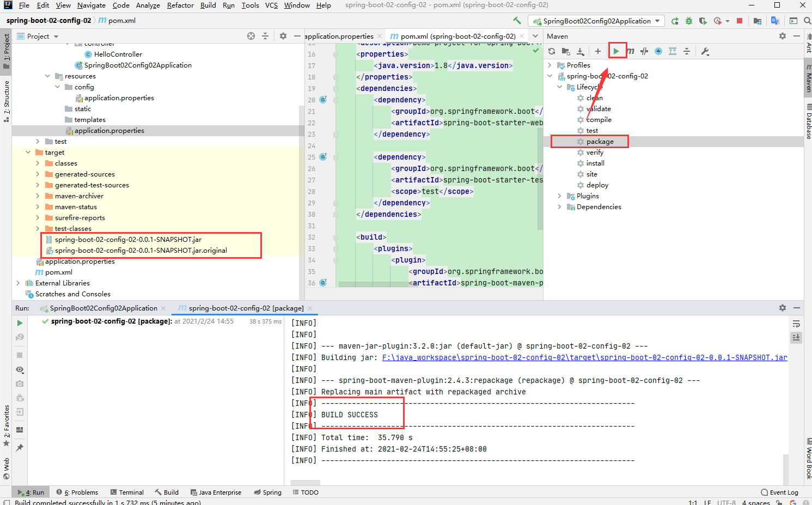Toggle skip tests mode in Maven panel
Viewport: 812px width, 505px height.
pos(644,51)
